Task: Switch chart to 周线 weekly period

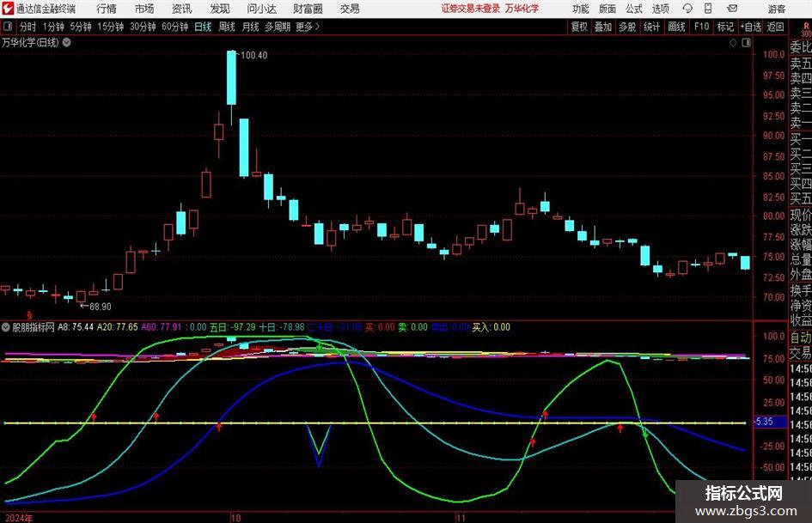Action: (x=227, y=27)
